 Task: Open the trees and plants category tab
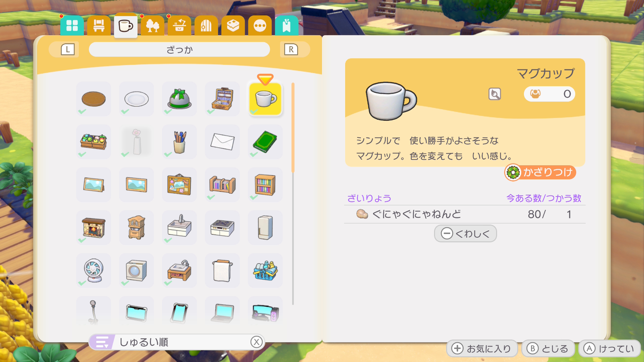tap(152, 25)
